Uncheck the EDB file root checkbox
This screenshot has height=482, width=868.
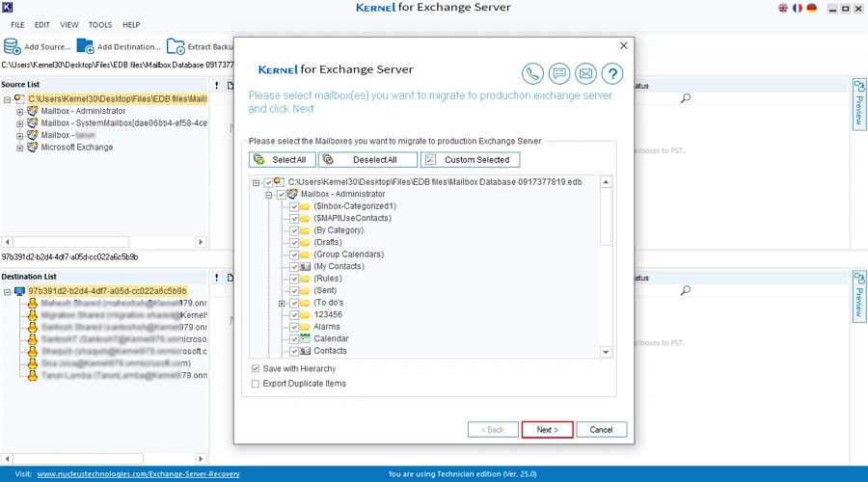pyautogui.click(x=268, y=182)
